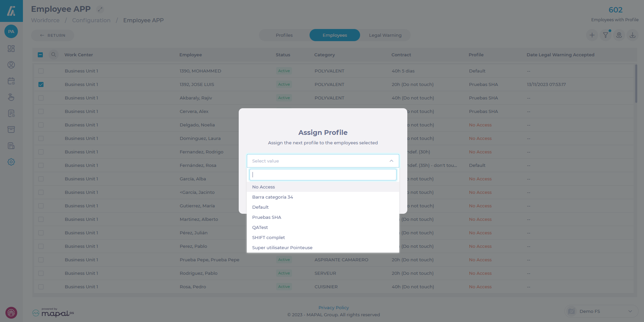Switch to the Profiles tab
644x322 pixels.
pyautogui.click(x=284, y=35)
